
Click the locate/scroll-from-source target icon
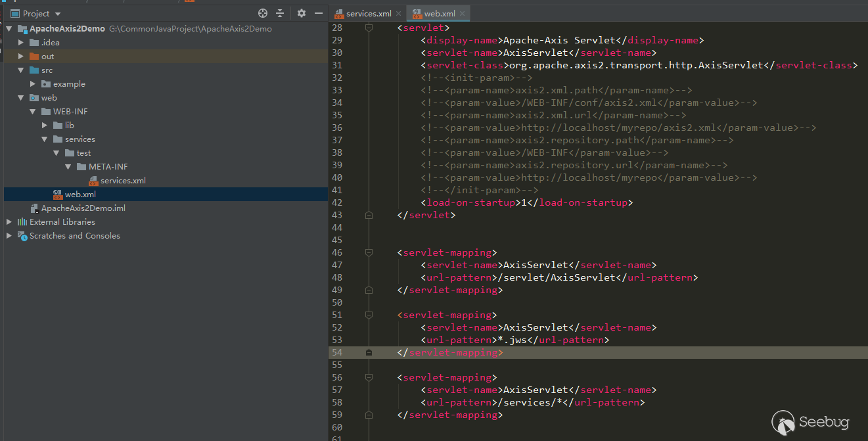tap(263, 13)
